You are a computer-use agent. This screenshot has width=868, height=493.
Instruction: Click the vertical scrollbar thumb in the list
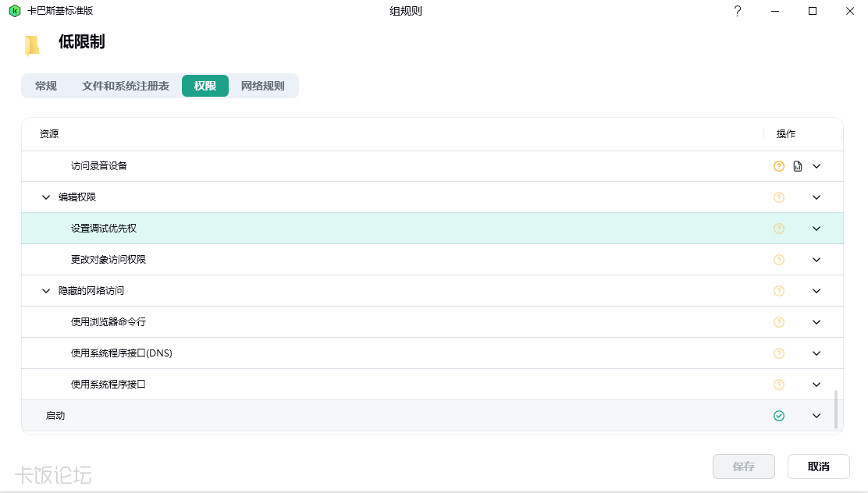click(835, 410)
